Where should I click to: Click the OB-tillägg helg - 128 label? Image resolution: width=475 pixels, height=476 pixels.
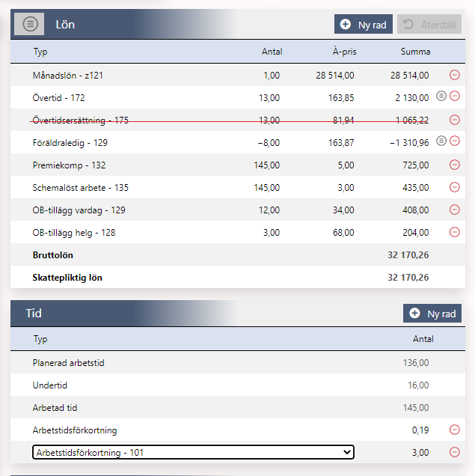(x=74, y=233)
